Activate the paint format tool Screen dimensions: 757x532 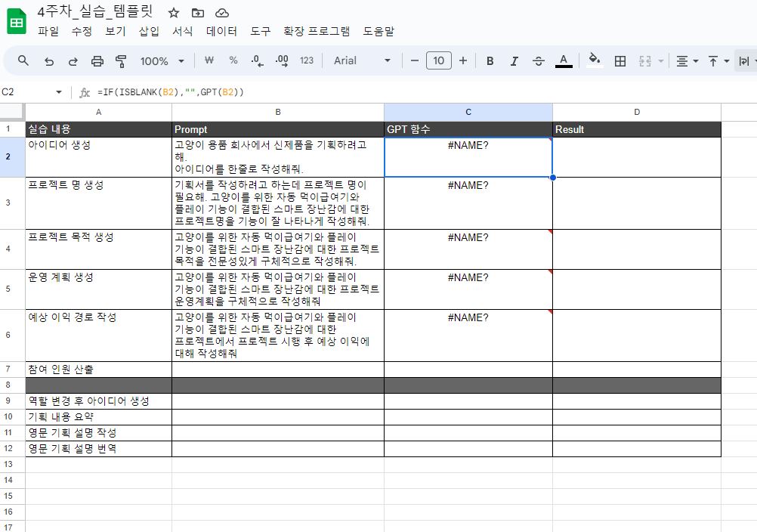pyautogui.click(x=121, y=60)
